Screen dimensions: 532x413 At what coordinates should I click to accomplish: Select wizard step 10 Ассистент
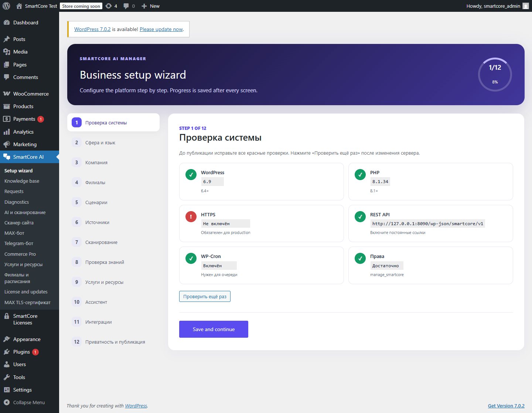113,302
